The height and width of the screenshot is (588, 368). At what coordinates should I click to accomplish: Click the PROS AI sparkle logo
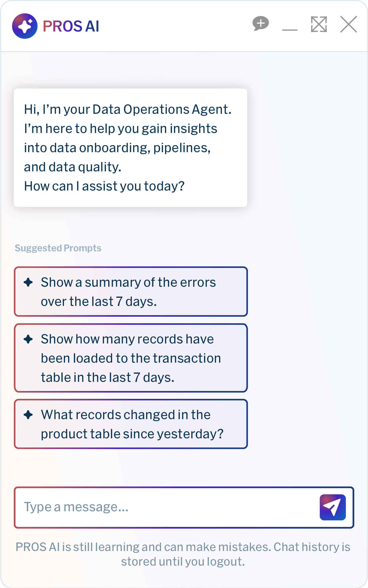coord(25,26)
